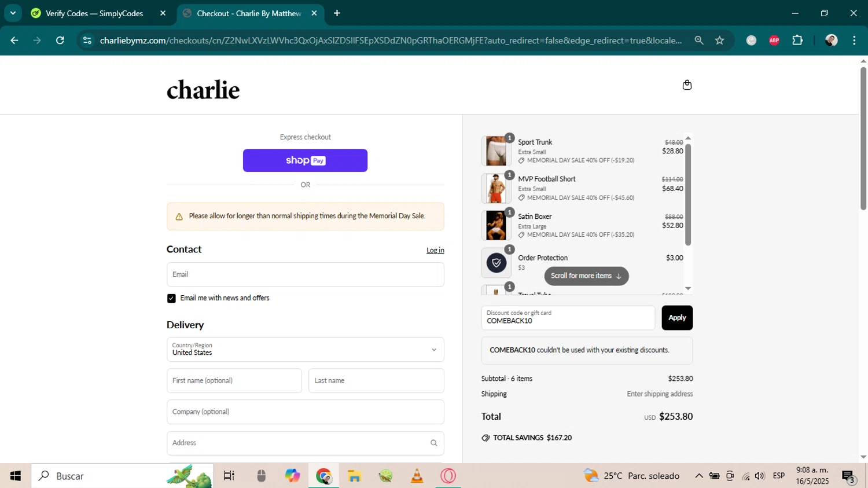Click the Sport Trunk discount tag icon
The width and height of the screenshot is (868, 488).
click(x=521, y=160)
